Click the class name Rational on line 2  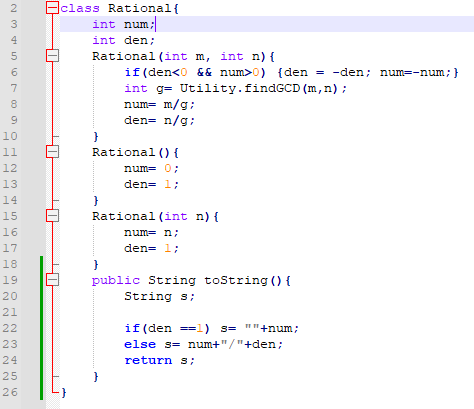click(140, 8)
